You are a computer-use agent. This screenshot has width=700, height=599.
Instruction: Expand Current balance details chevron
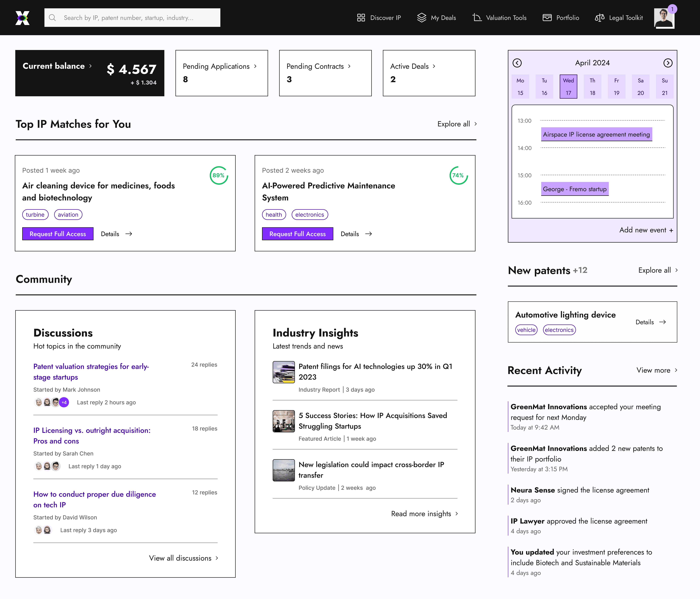coord(91,66)
